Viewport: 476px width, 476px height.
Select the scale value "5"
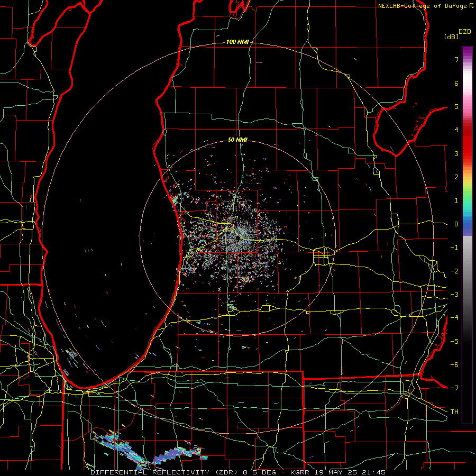(x=456, y=106)
